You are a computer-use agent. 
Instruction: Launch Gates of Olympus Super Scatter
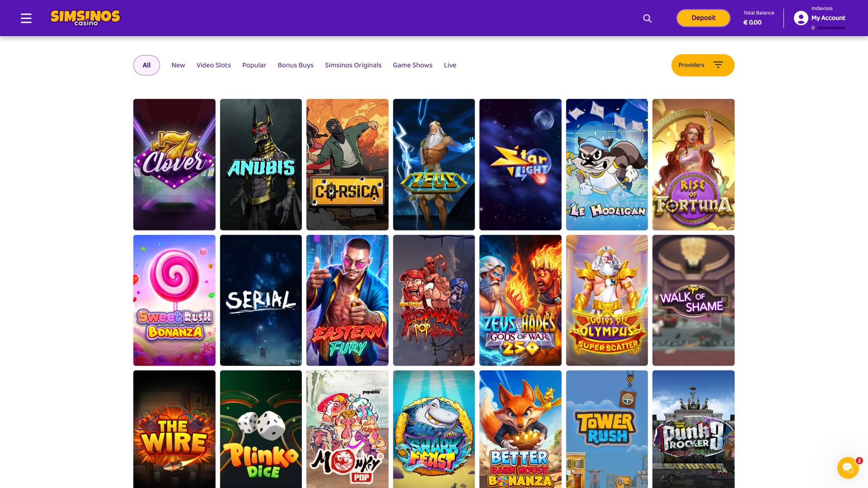[607, 300]
